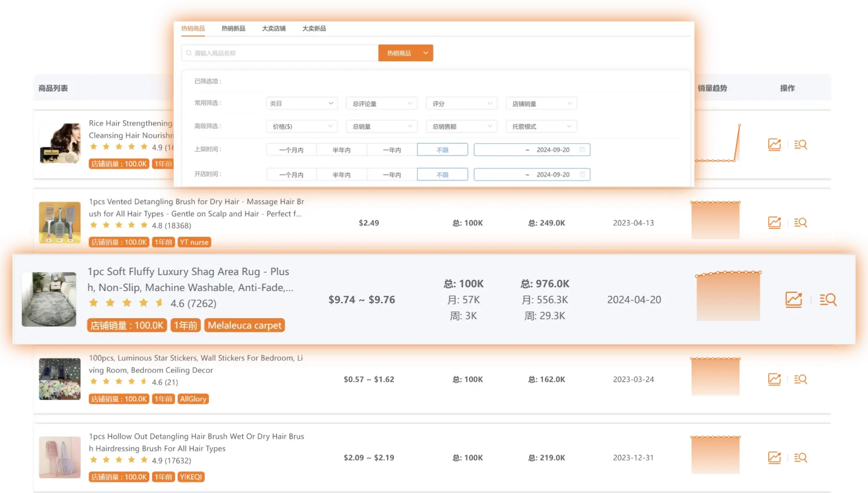Open calendar icon of 开店时间 date range

[x=582, y=174]
